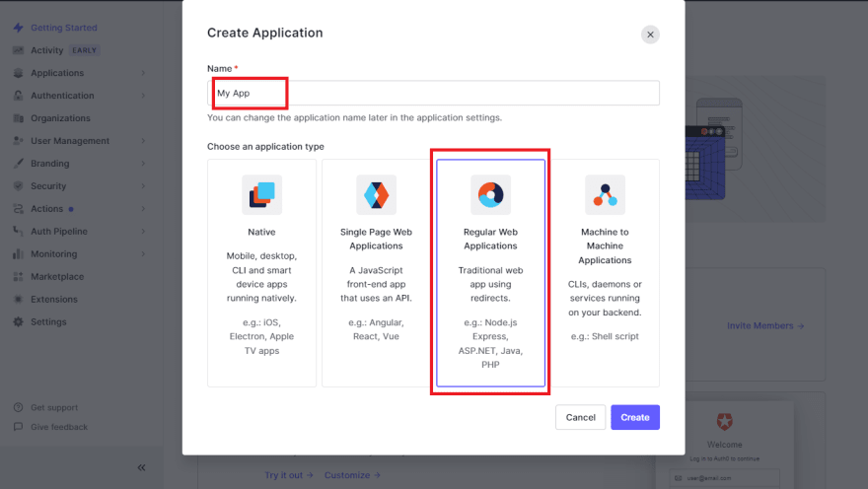Screen dimensions: 868x489
Task: Click the Marketplace icon in the sidebar
Action: pyautogui.click(x=19, y=277)
